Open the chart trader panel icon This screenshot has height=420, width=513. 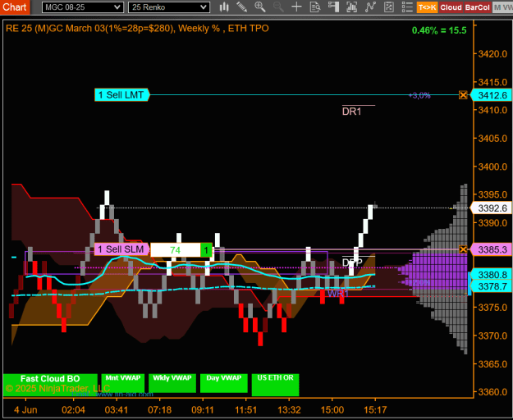click(333, 7)
